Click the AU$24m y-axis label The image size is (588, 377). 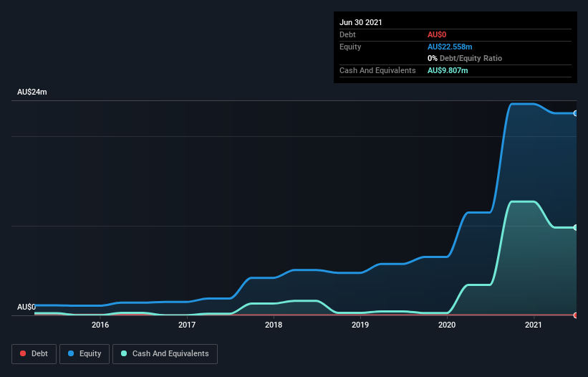click(x=32, y=92)
